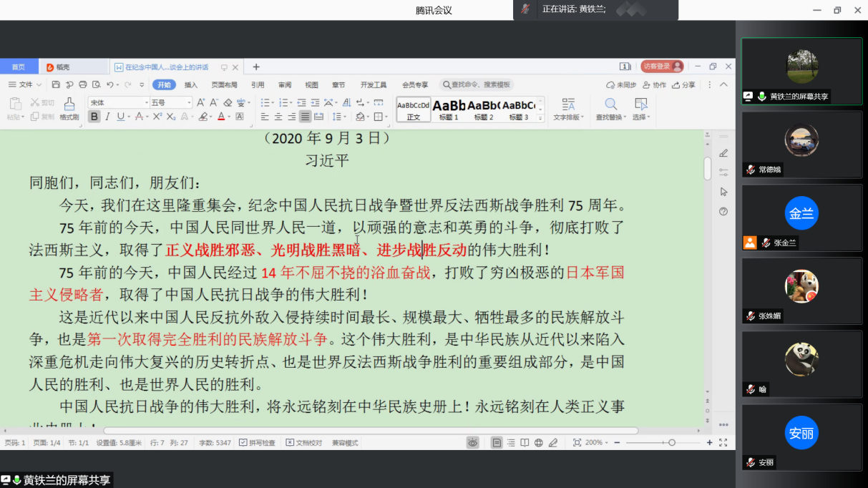Click the 分享 (Share) button

(x=683, y=85)
